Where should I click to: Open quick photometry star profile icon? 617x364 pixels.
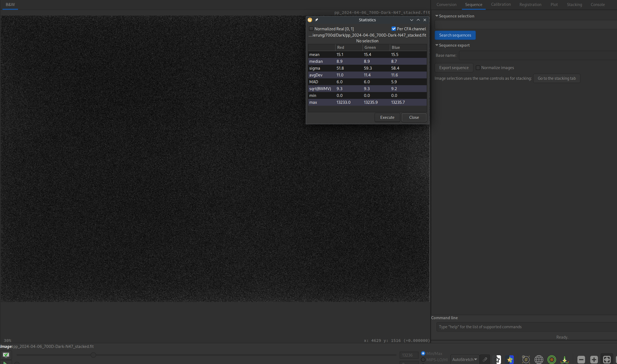[x=565, y=359]
